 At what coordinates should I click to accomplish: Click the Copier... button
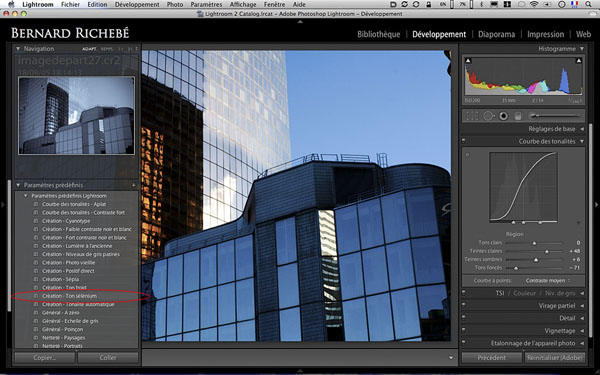pos(45,358)
